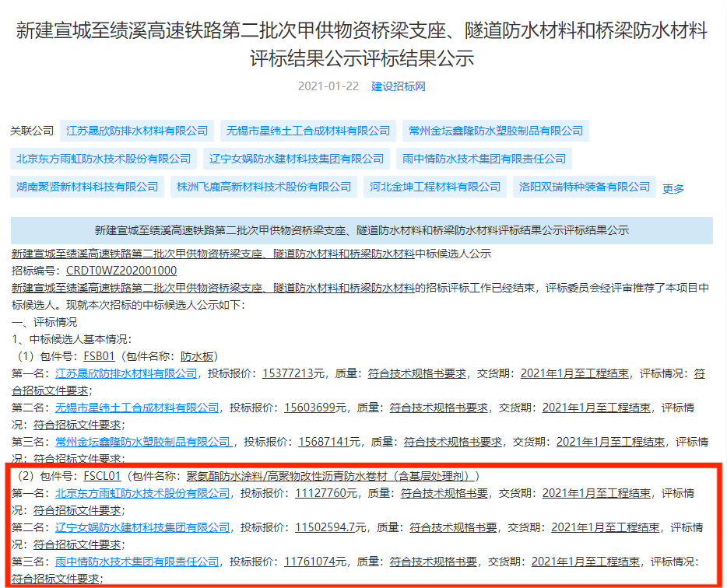Follow the first-place 北京东方雨虹防水技术股份有限公司 link in FSCL01
The image size is (727, 588).
coord(142,493)
